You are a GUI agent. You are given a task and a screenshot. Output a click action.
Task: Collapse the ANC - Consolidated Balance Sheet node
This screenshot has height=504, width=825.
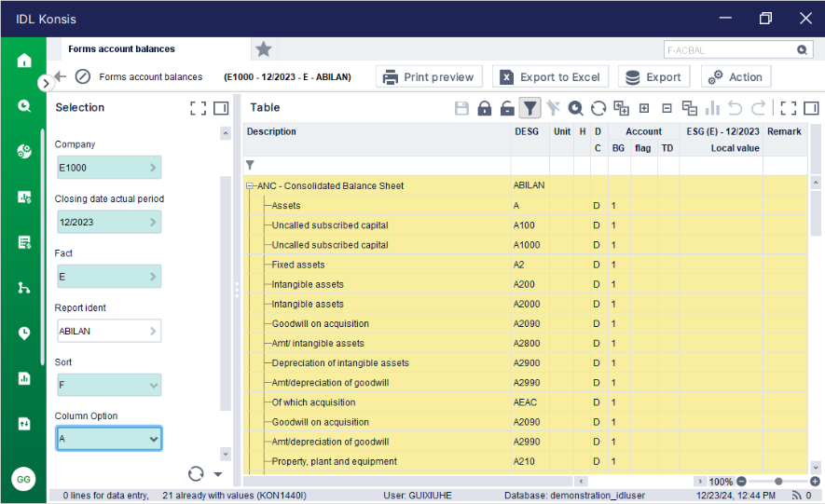[x=250, y=186]
